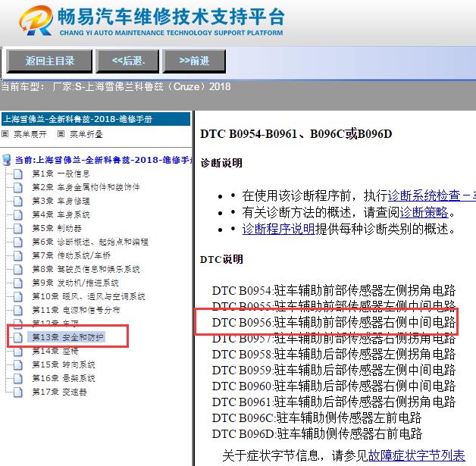The width and height of the screenshot is (476, 466).
Task: Click the 诊断说明 heading
Action: [x=221, y=163]
